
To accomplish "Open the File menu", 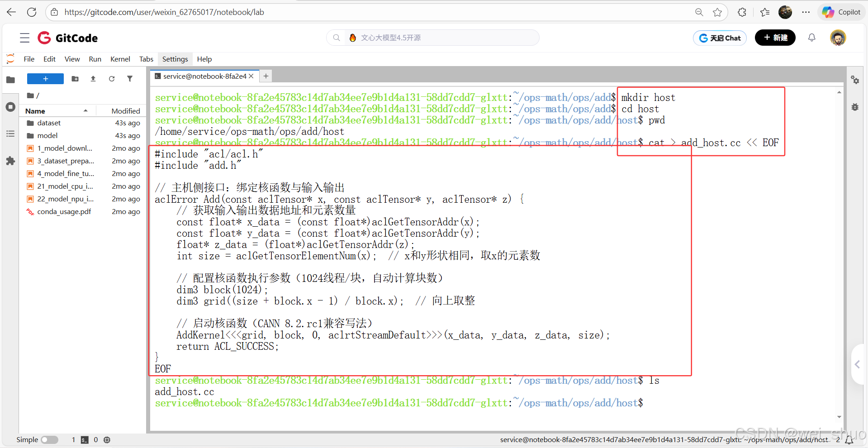I will (x=29, y=59).
